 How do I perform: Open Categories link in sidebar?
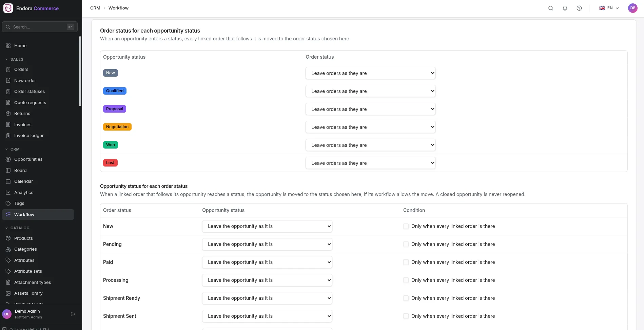(38, 249)
